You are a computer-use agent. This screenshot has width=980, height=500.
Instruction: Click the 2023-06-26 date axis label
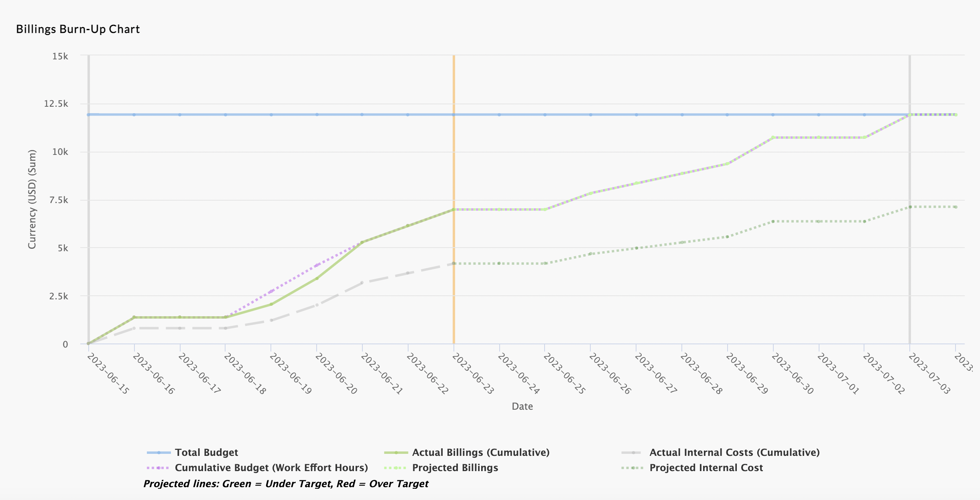610,374
